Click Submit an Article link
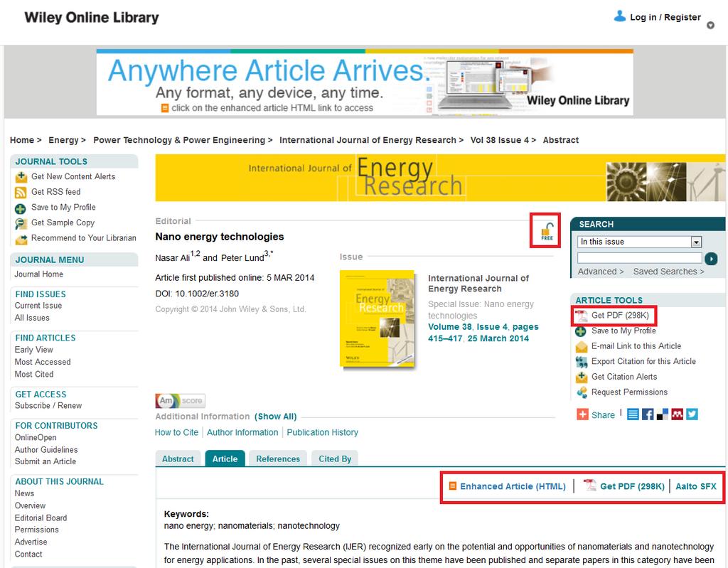Image resolution: width=728 pixels, height=568 pixels. coord(45,461)
